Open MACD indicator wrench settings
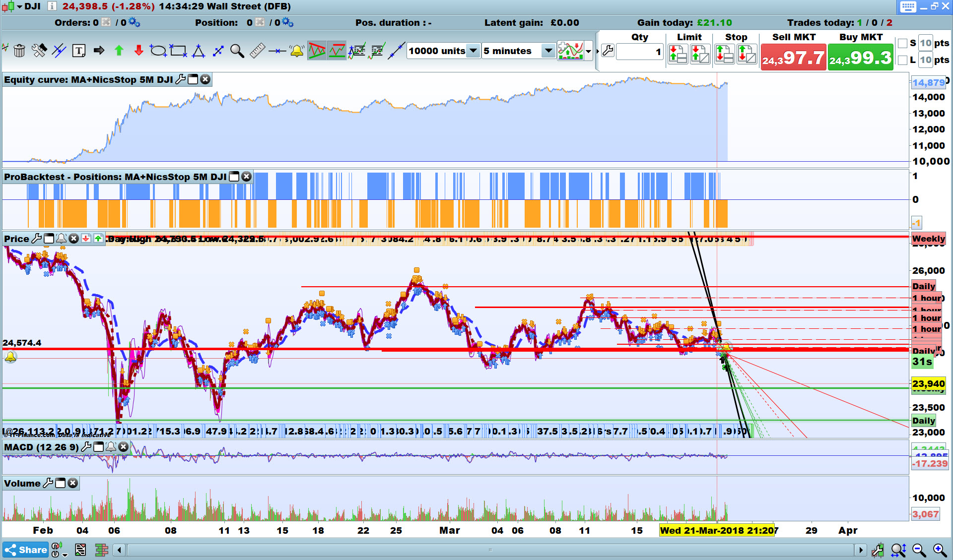Viewport: 953px width, 560px height. tap(86, 447)
